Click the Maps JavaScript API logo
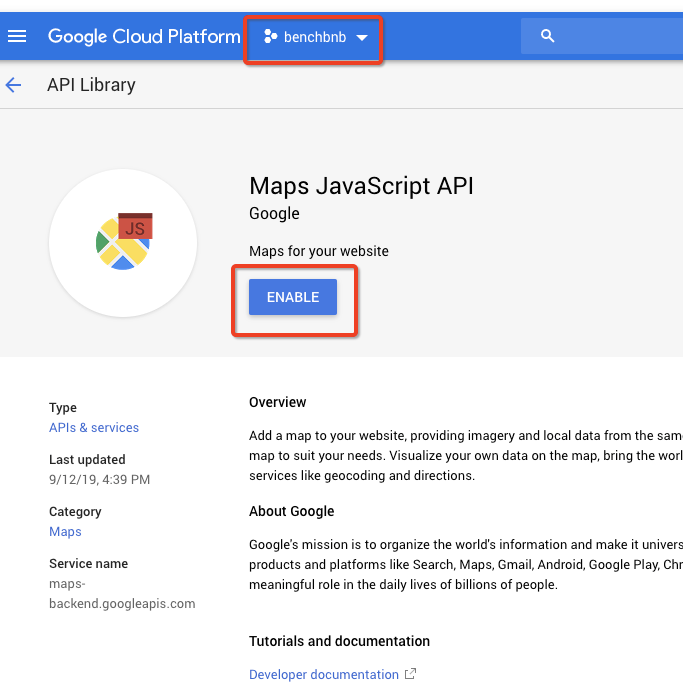 pyautogui.click(x=123, y=243)
